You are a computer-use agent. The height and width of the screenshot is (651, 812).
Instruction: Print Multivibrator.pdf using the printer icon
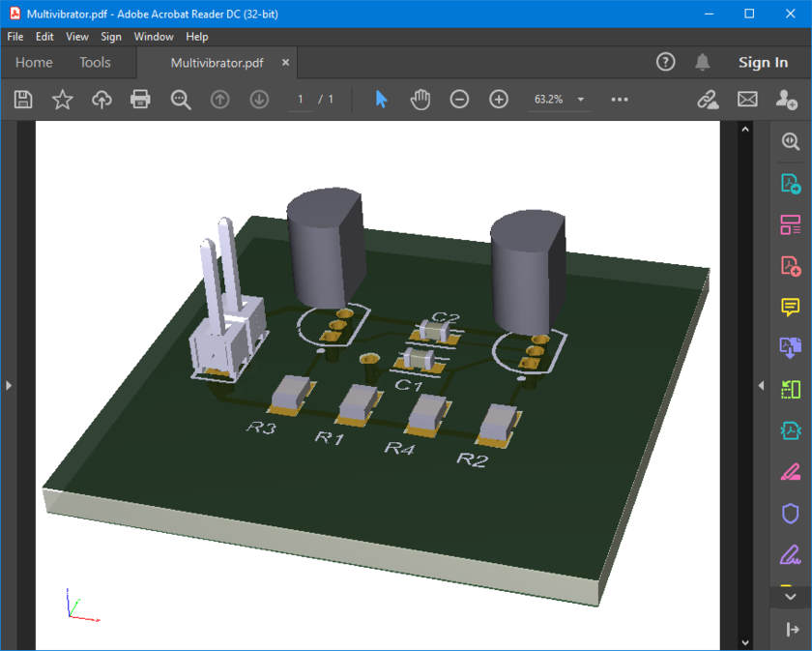click(140, 99)
